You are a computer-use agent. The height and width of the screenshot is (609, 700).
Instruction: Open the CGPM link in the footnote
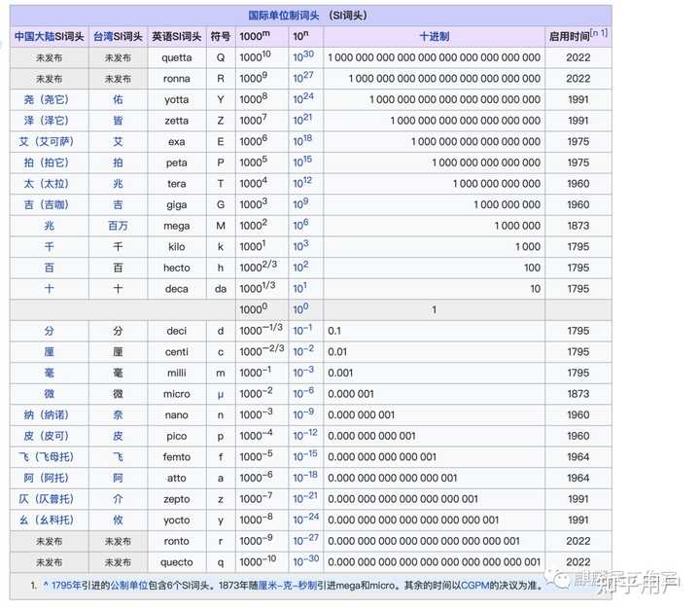click(474, 586)
